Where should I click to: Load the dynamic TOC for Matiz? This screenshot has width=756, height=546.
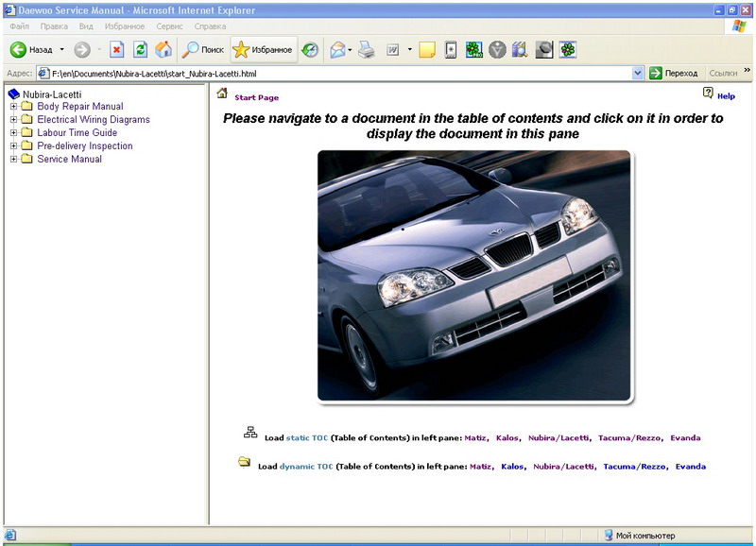click(x=480, y=466)
